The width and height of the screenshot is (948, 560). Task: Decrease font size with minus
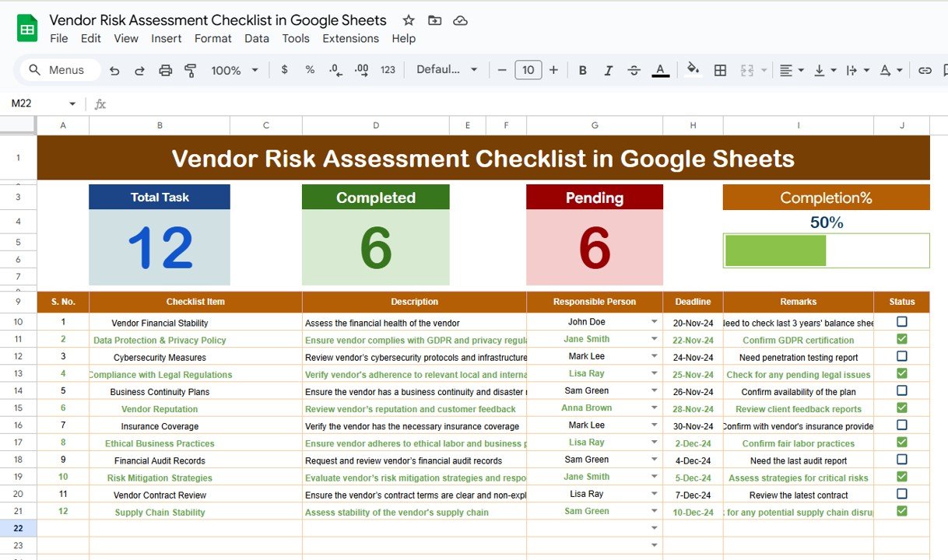click(502, 70)
